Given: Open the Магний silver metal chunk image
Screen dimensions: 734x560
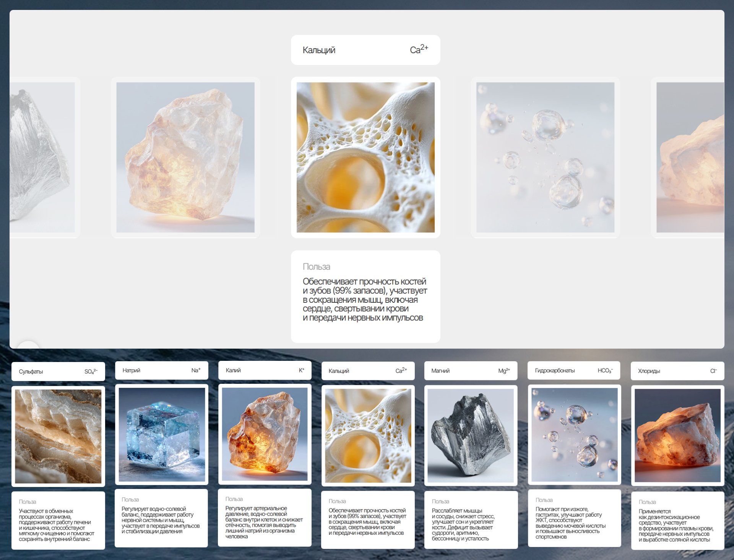Looking at the screenshot, I should pyautogui.click(x=471, y=435).
